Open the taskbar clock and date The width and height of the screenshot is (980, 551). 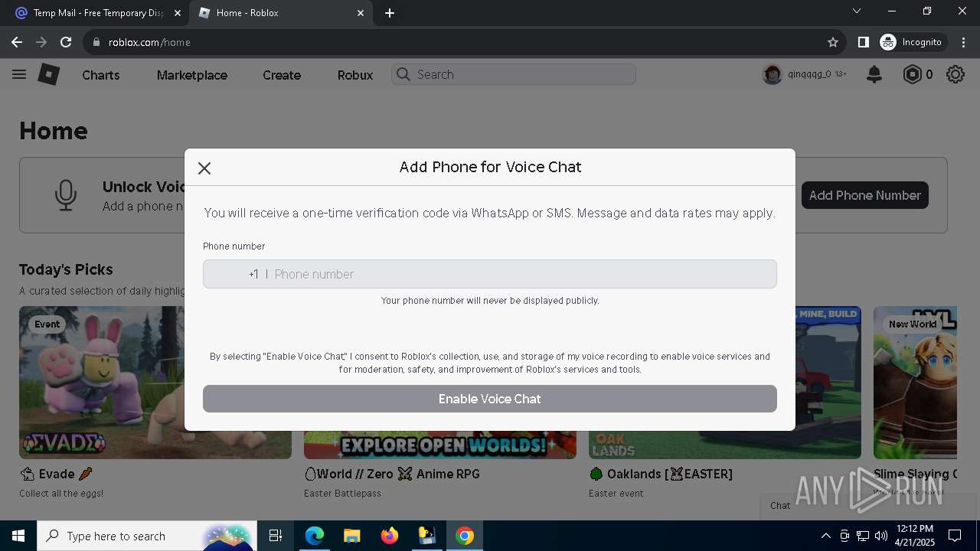pos(915,536)
